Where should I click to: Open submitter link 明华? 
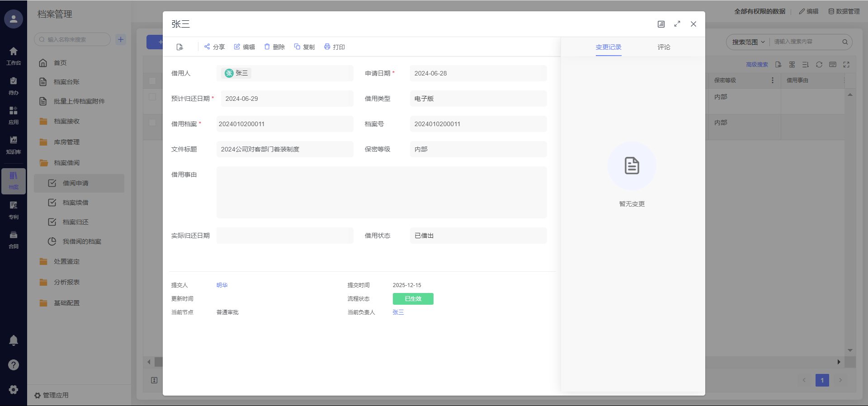[x=222, y=285]
